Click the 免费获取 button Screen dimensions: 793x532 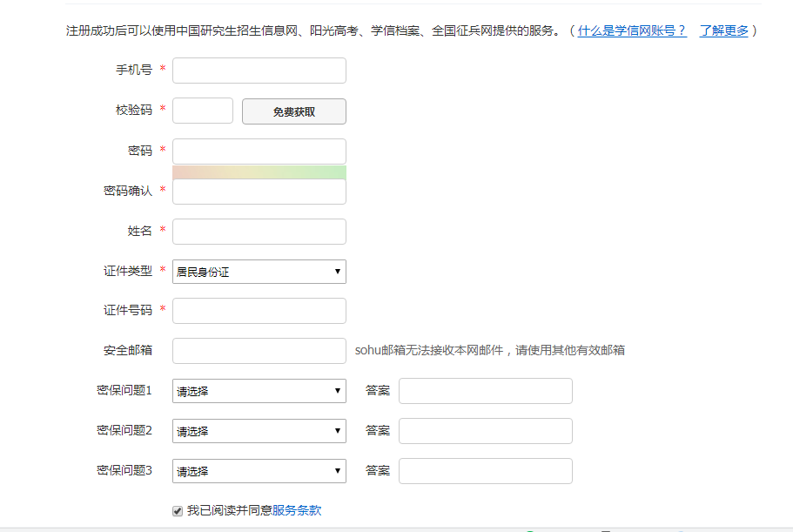click(x=294, y=111)
